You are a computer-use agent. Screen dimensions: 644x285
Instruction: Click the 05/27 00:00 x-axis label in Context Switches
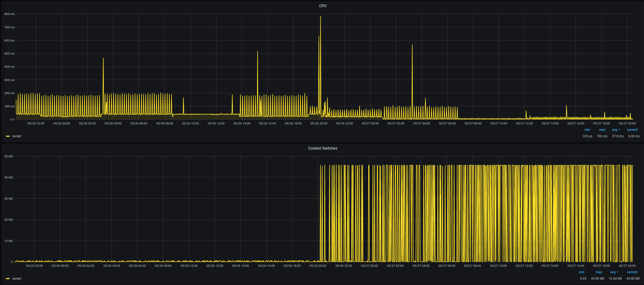tap(369, 266)
